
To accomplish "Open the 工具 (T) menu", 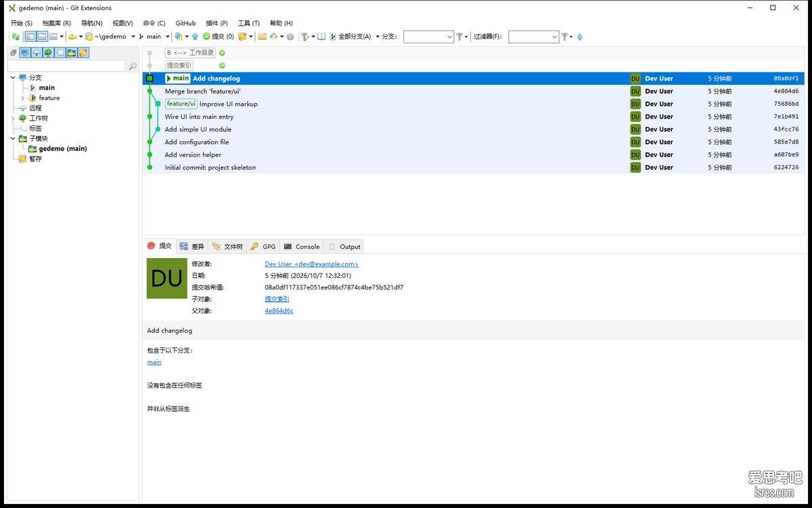I will (x=248, y=23).
